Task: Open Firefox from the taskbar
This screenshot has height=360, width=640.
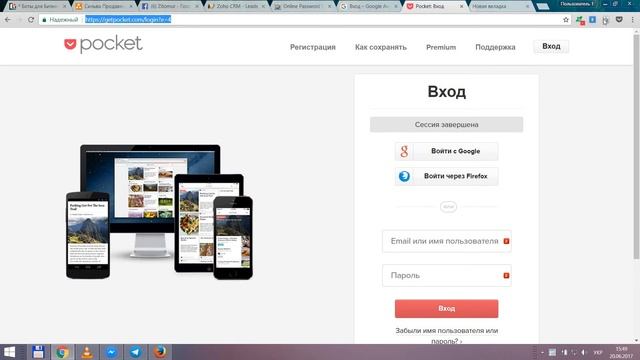Action: pos(160,352)
